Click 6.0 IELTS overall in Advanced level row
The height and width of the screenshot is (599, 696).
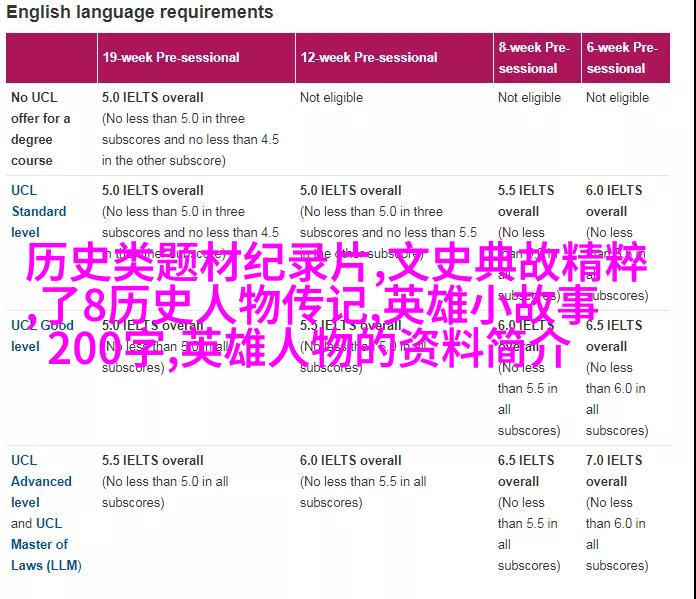[351, 460]
